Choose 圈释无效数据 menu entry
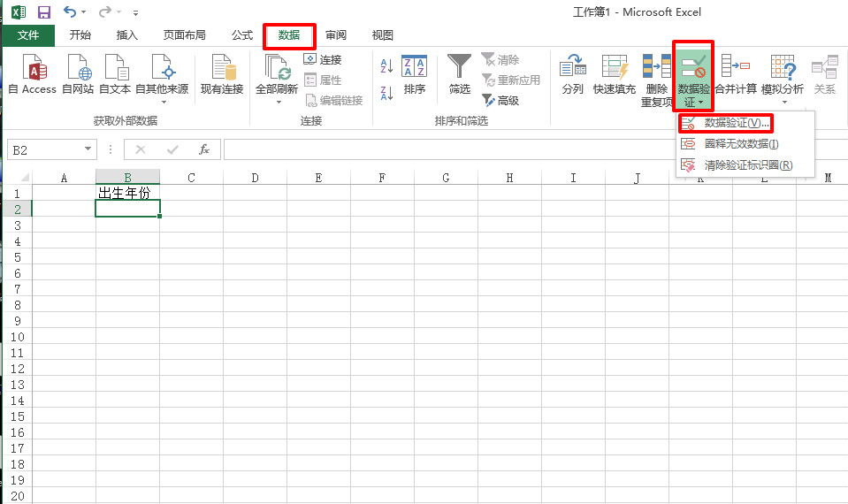The height and width of the screenshot is (504, 848). pos(740,144)
